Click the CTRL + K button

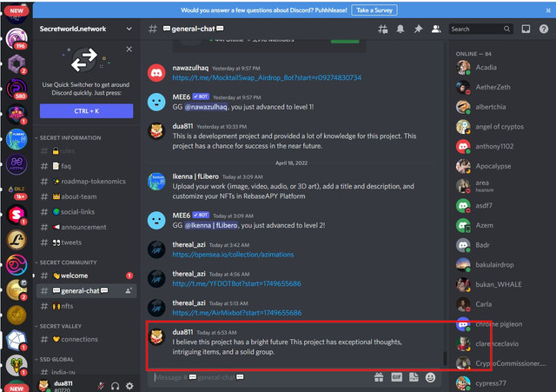pos(86,111)
